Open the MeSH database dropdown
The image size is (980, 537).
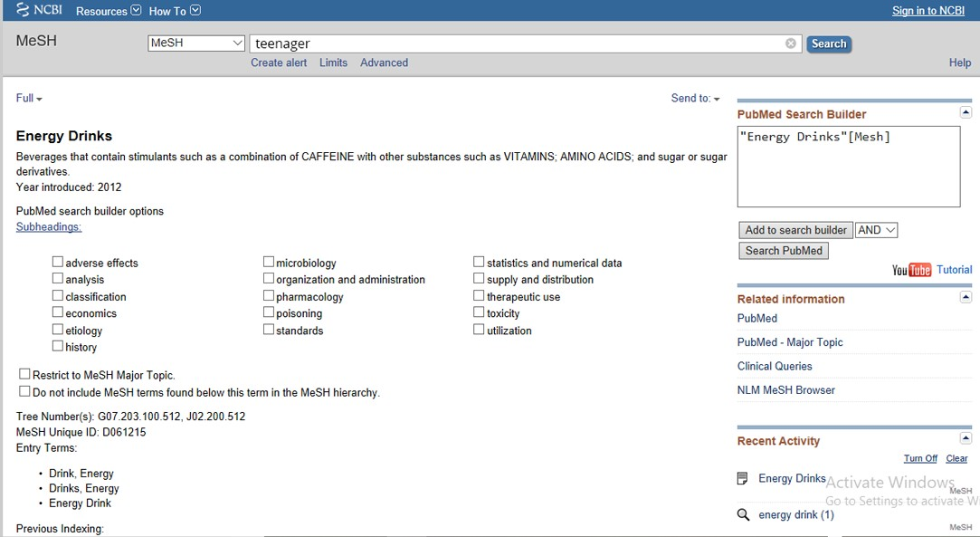(x=196, y=43)
